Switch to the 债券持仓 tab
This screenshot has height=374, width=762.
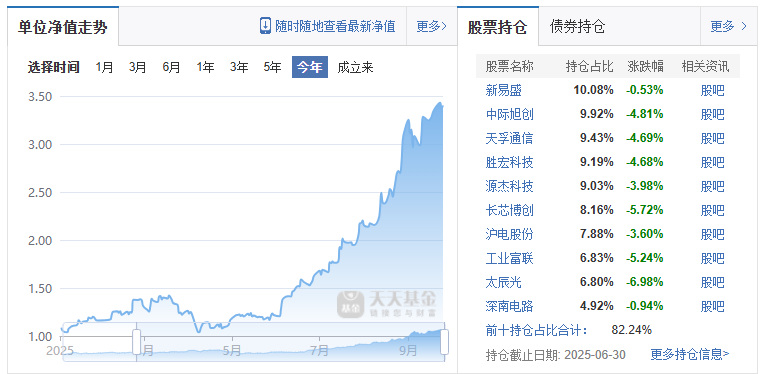pos(577,26)
